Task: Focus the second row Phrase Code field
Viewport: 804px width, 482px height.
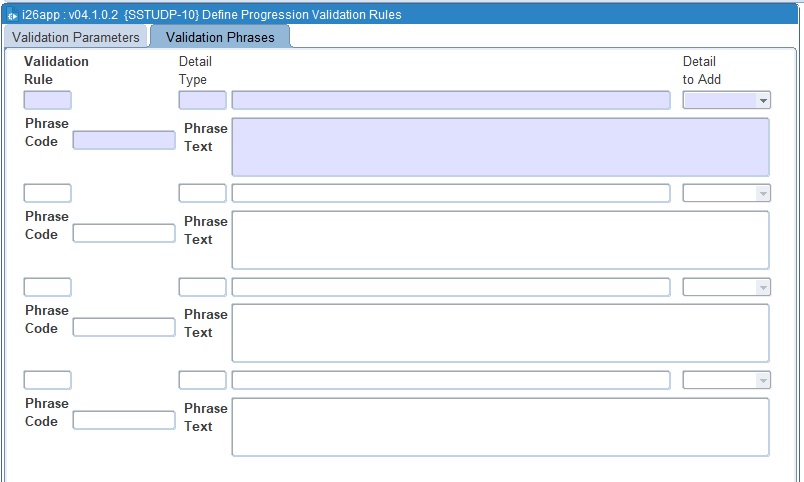Action: click(124, 233)
